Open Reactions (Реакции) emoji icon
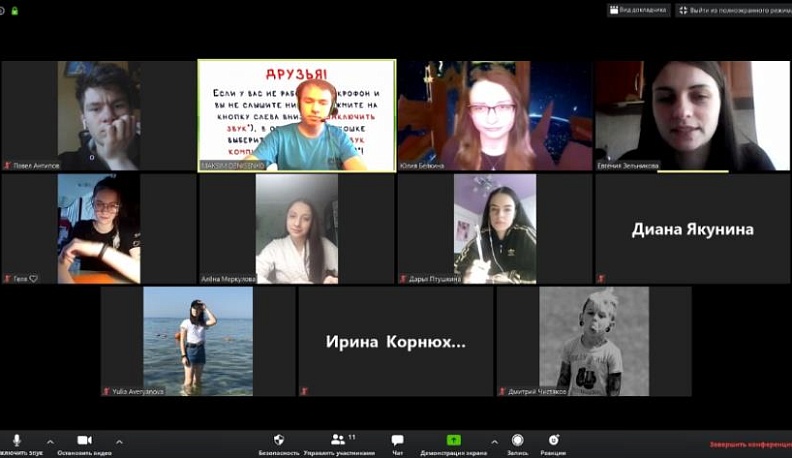The width and height of the screenshot is (792, 458). 553,440
